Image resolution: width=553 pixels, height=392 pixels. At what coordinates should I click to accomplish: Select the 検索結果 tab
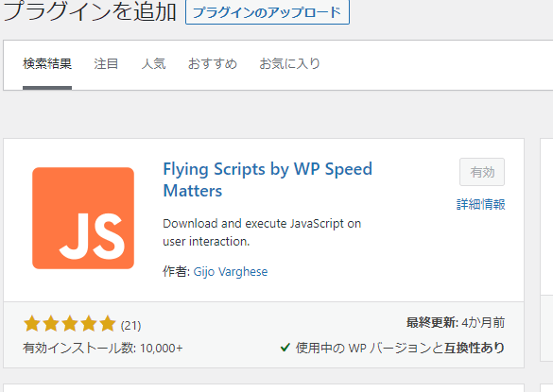47,64
